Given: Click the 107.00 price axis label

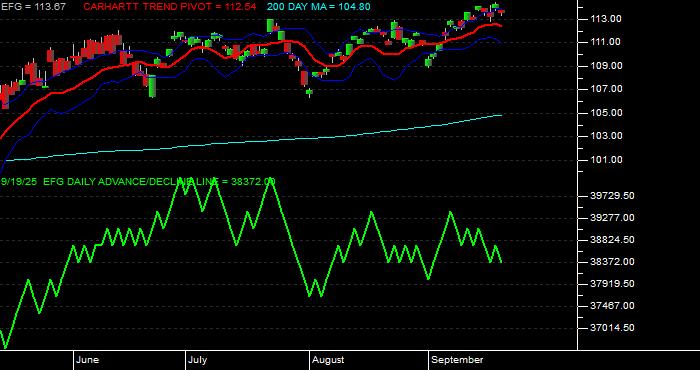Looking at the screenshot, I should point(605,89).
